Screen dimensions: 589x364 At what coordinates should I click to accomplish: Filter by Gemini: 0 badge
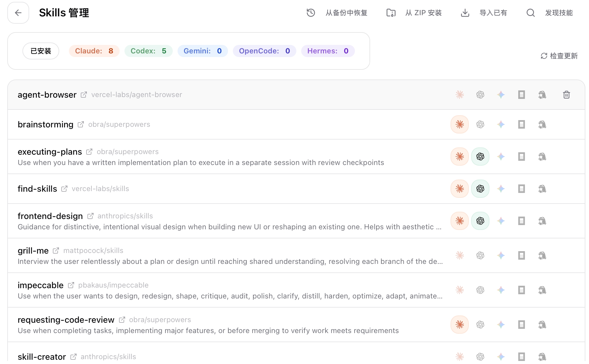pos(203,51)
